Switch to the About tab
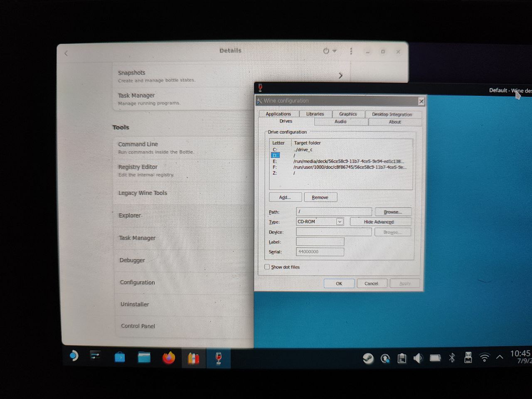 [x=395, y=122]
